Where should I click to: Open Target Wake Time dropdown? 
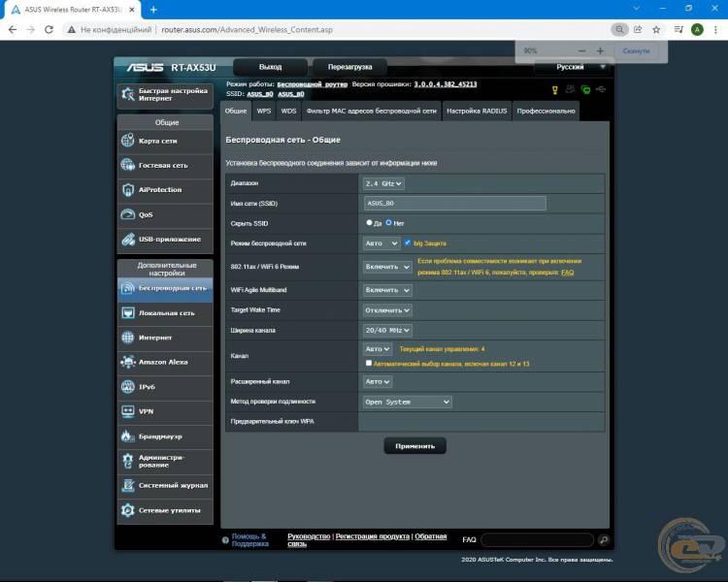tap(387, 310)
